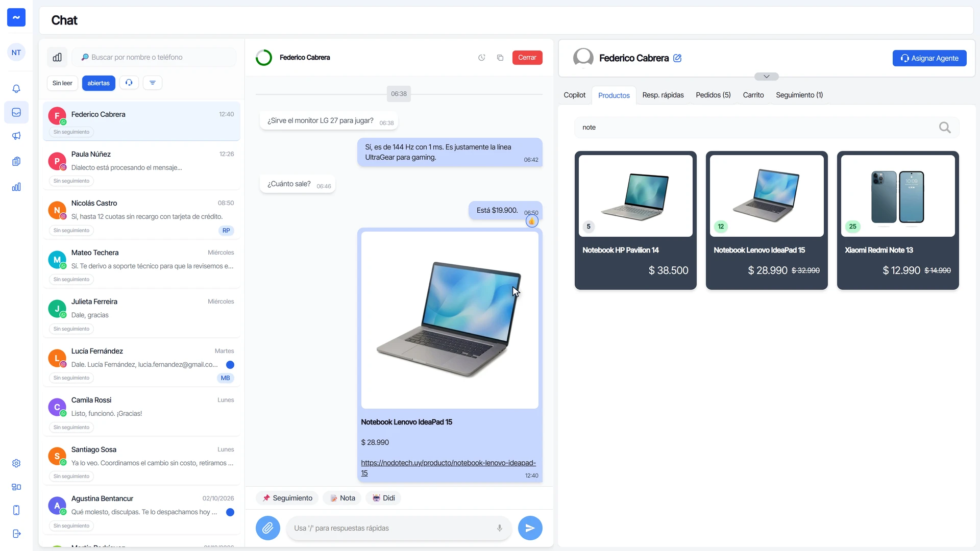This screenshot has height=551, width=980.
Task: Click the Seguimiento chip above message box
Action: point(287,498)
